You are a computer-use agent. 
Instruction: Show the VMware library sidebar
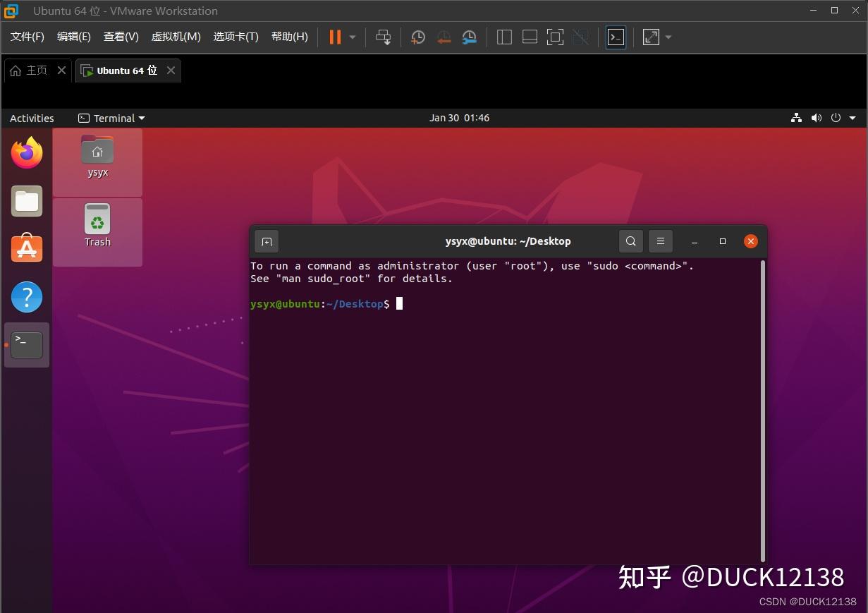(x=504, y=37)
